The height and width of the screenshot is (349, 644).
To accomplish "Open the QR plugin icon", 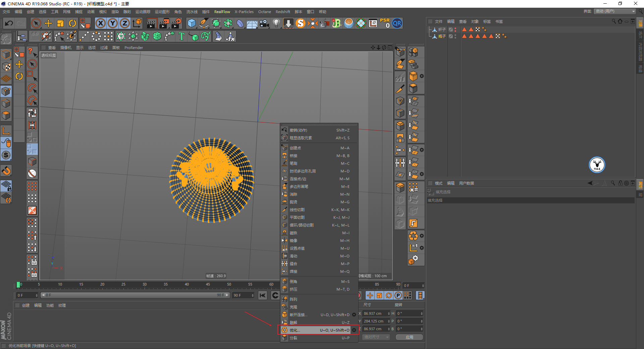I will click(397, 23).
